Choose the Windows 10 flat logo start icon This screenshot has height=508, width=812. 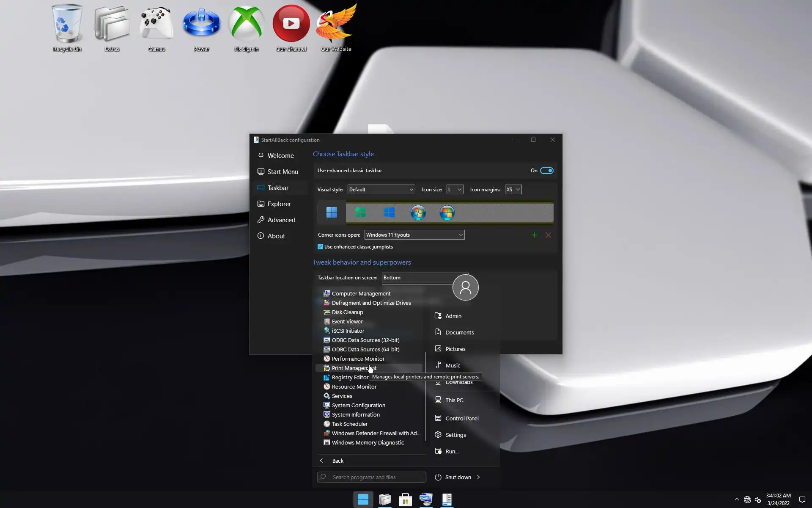389,213
